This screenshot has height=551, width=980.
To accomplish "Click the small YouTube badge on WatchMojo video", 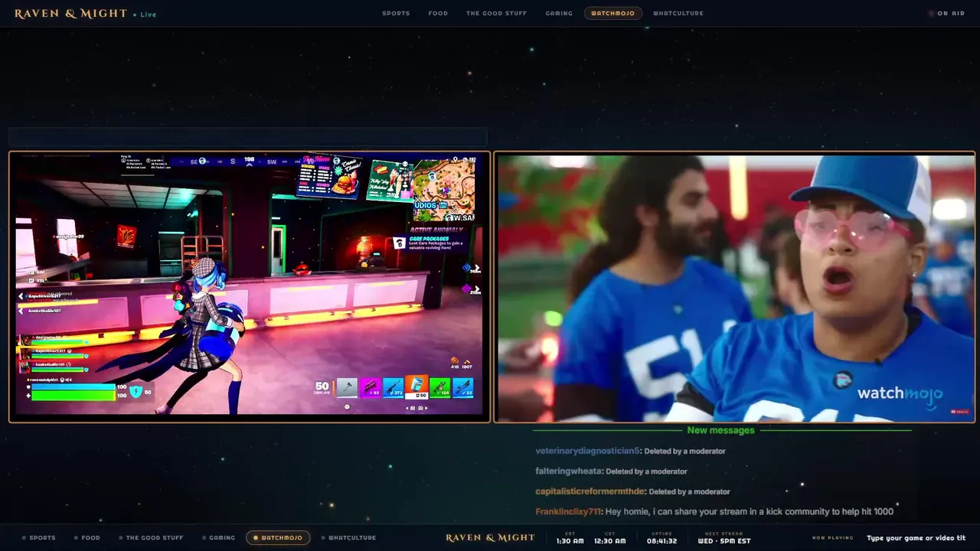I will pos(961,412).
